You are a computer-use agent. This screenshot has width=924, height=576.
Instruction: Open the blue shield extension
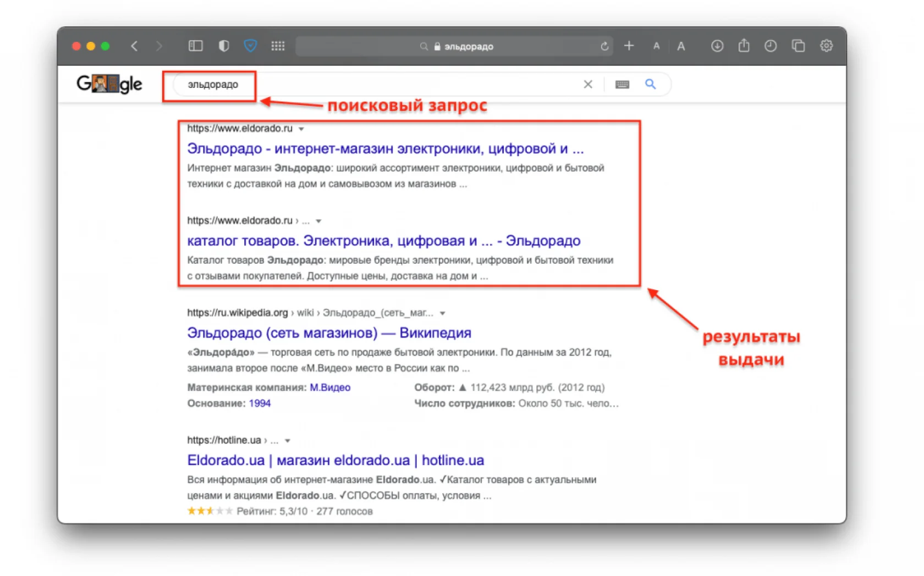(250, 46)
